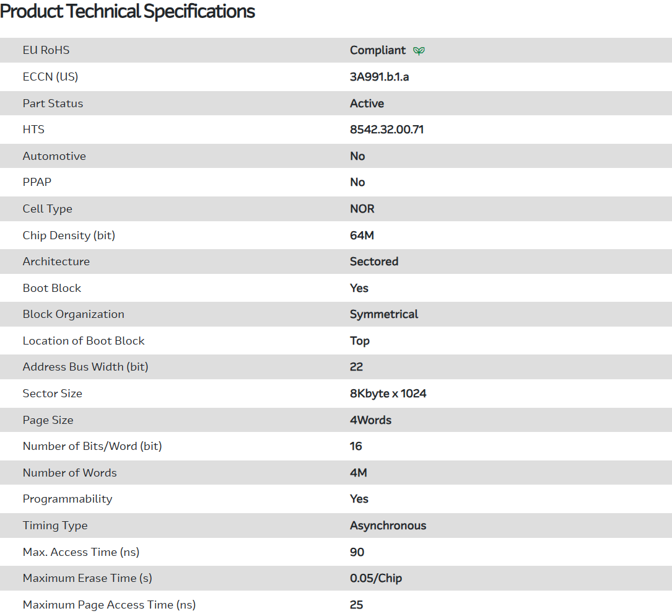
Task: Click the Part Status Active value
Action: [x=367, y=103]
